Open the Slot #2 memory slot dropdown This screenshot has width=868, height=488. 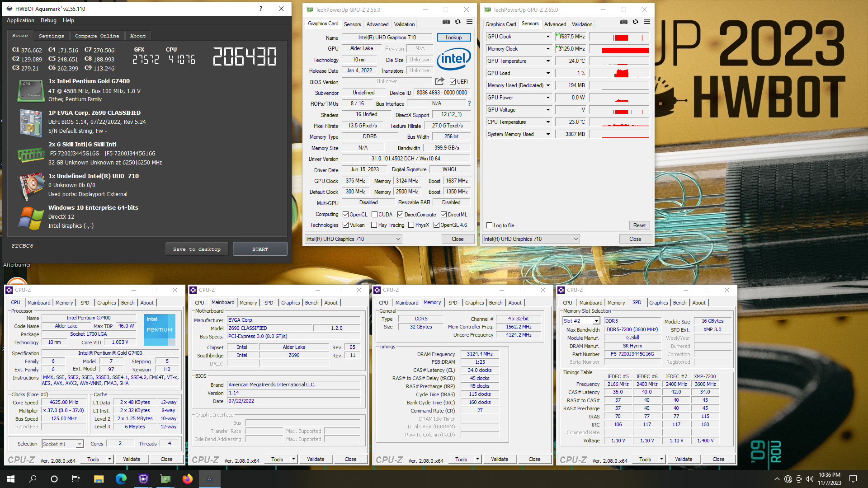(596, 321)
